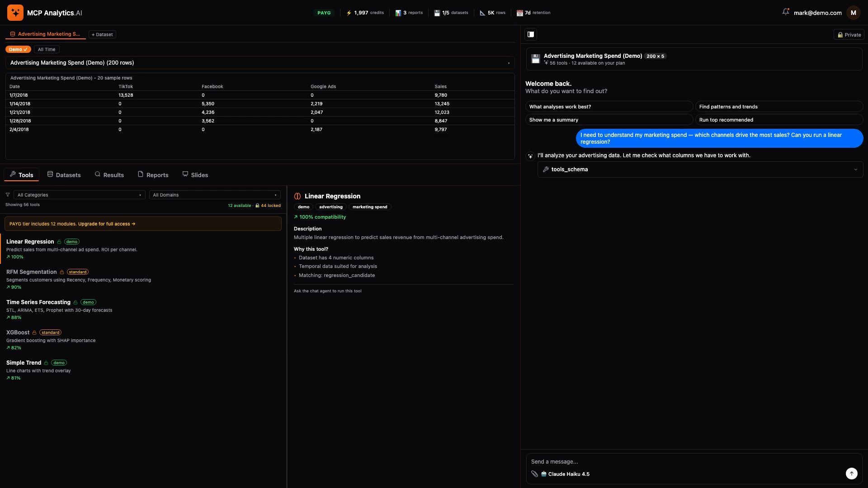Toggle the Private visibility button

(x=849, y=35)
